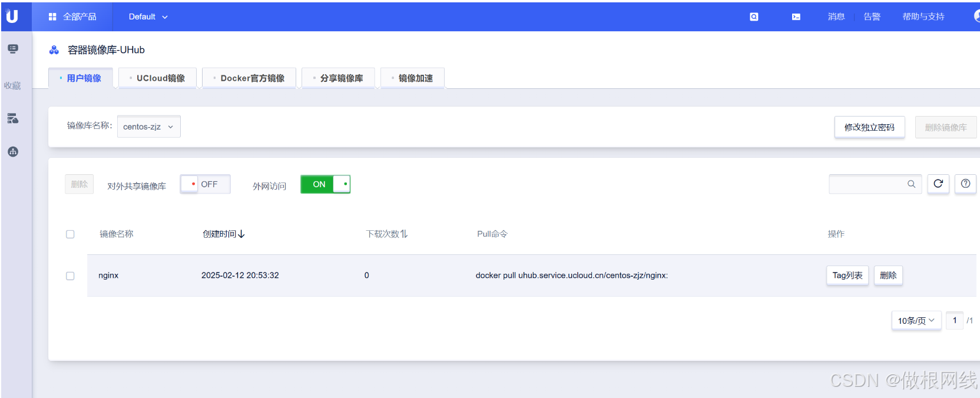Click the network hub sidebar icon
This screenshot has height=398, width=980.
pyautogui.click(x=13, y=151)
